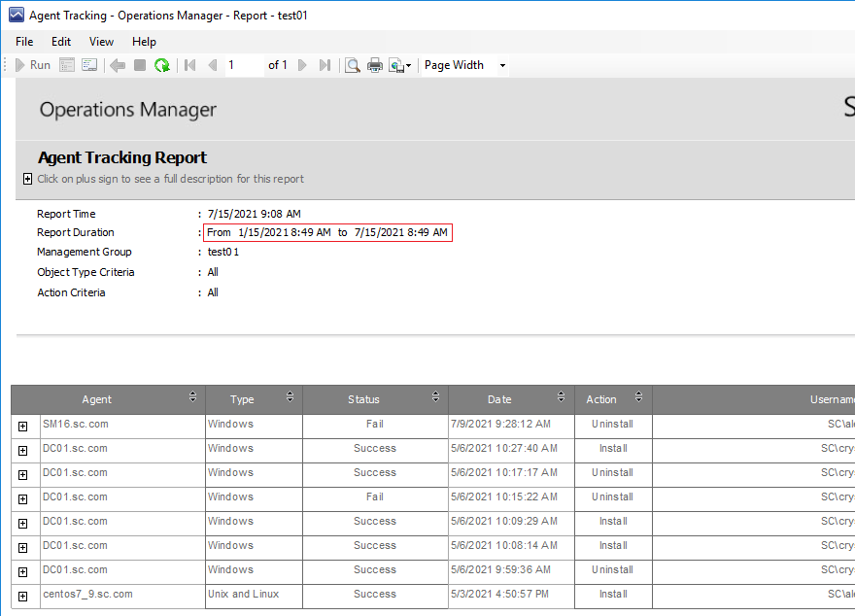Click the Status column header label
The width and height of the screenshot is (855, 616).
point(363,399)
